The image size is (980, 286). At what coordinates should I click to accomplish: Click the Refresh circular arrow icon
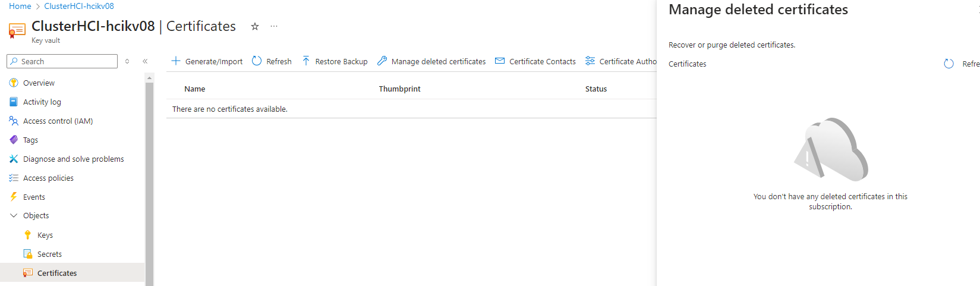[x=257, y=61]
